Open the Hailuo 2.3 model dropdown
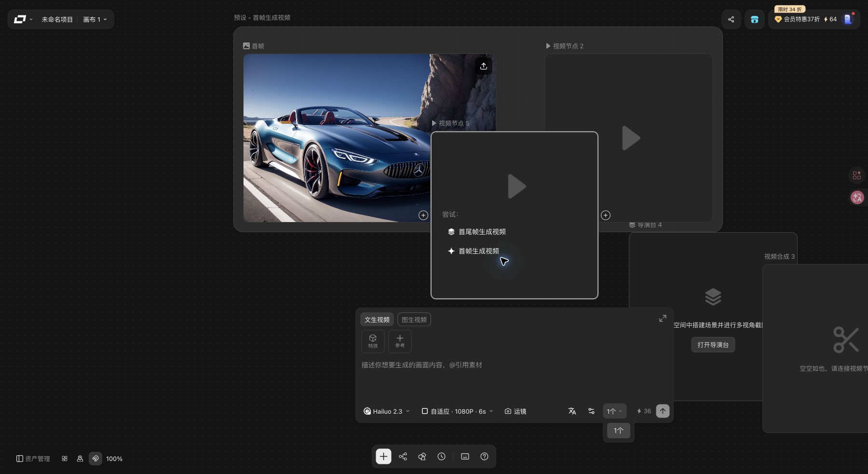The width and height of the screenshot is (868, 474). tap(387, 411)
